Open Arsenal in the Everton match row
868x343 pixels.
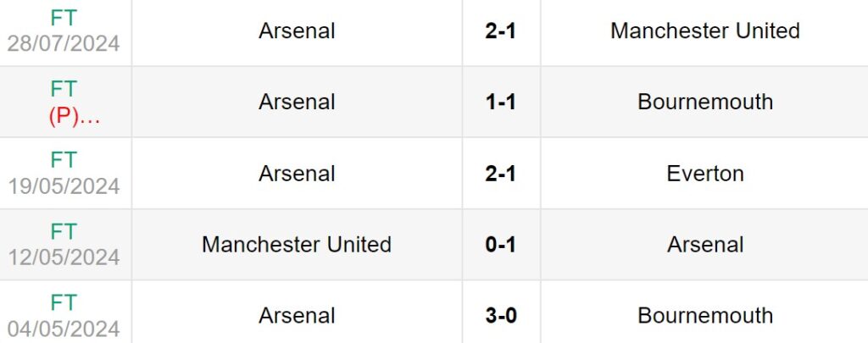click(297, 174)
